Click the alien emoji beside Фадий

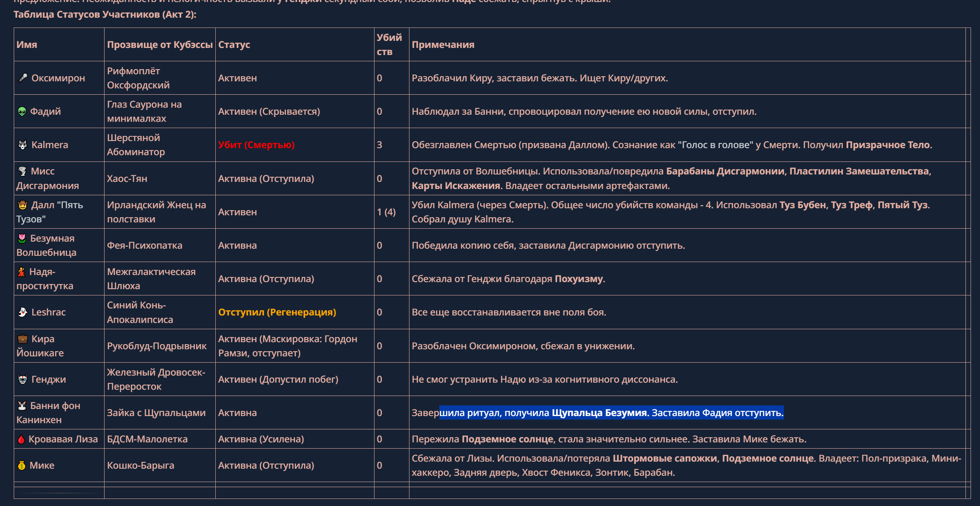click(22, 112)
